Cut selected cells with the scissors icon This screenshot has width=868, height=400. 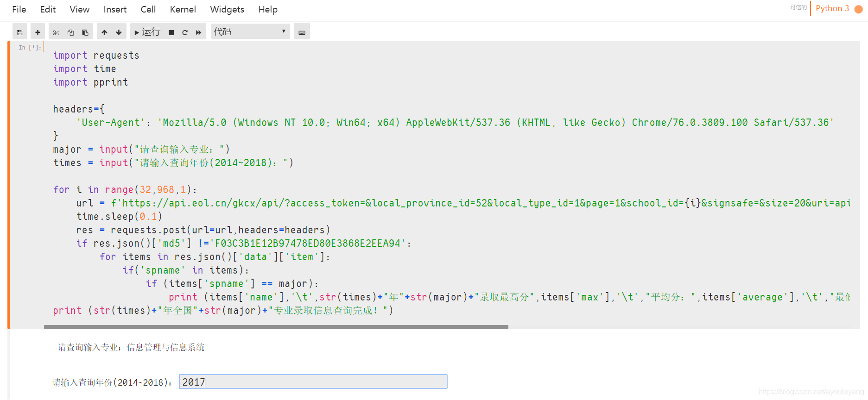click(x=56, y=32)
